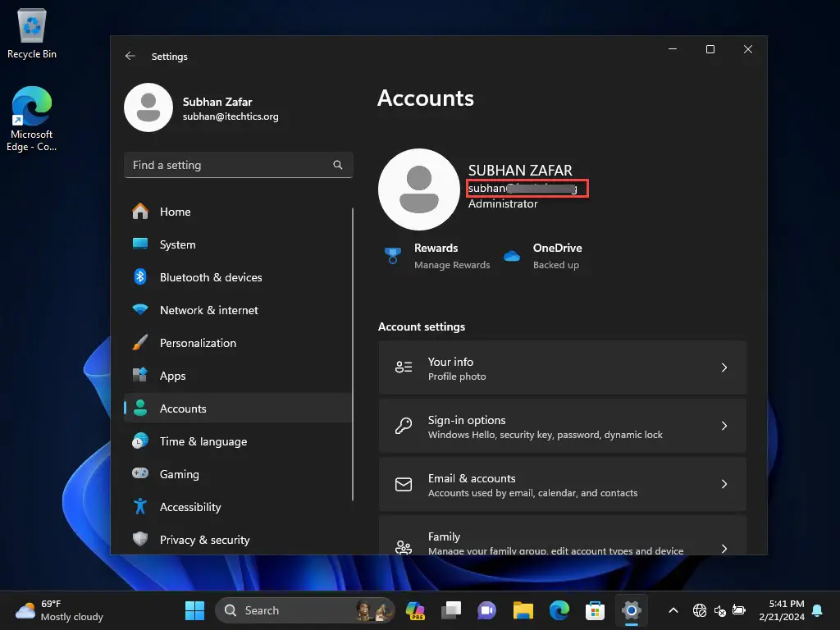Launch Copilot from the taskbar
The width and height of the screenshot is (840, 630).
pyautogui.click(x=415, y=610)
